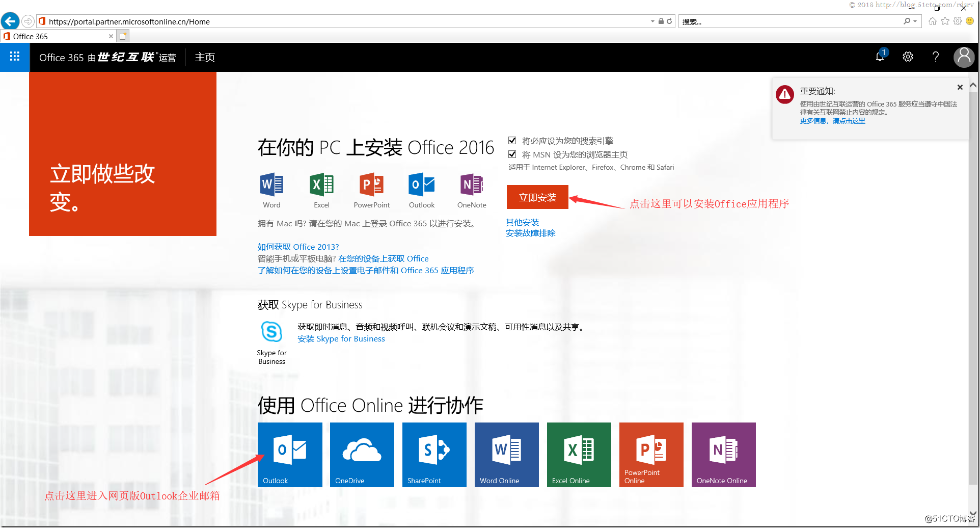Open browser favorites star
This screenshot has width=980, height=528.
tap(945, 21)
